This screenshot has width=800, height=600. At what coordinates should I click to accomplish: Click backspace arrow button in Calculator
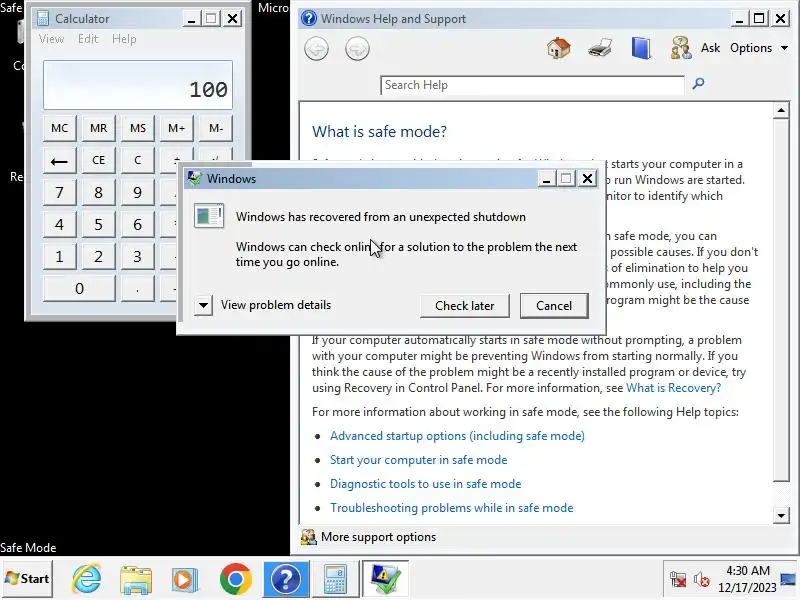tap(59, 161)
